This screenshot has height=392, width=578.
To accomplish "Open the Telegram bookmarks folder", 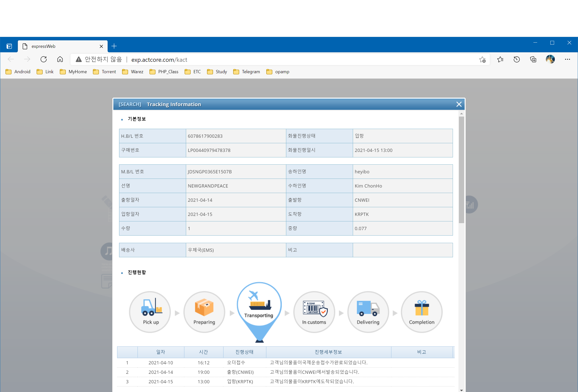I will point(247,72).
